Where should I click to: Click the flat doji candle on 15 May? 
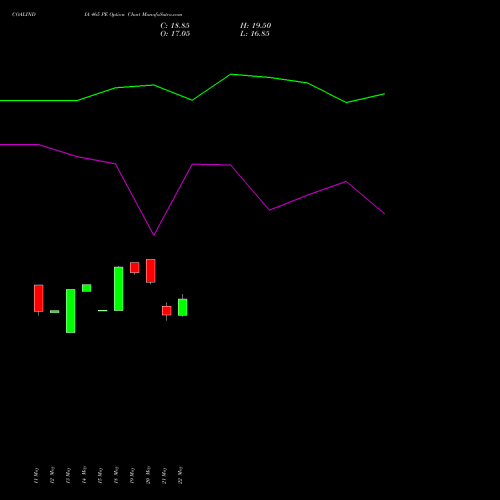point(103,311)
